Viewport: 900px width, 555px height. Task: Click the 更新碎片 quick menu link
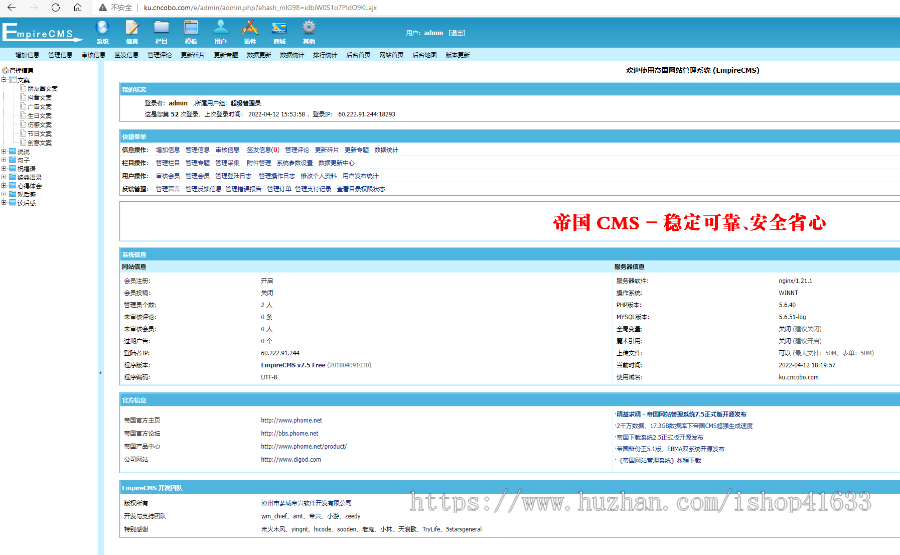327,150
